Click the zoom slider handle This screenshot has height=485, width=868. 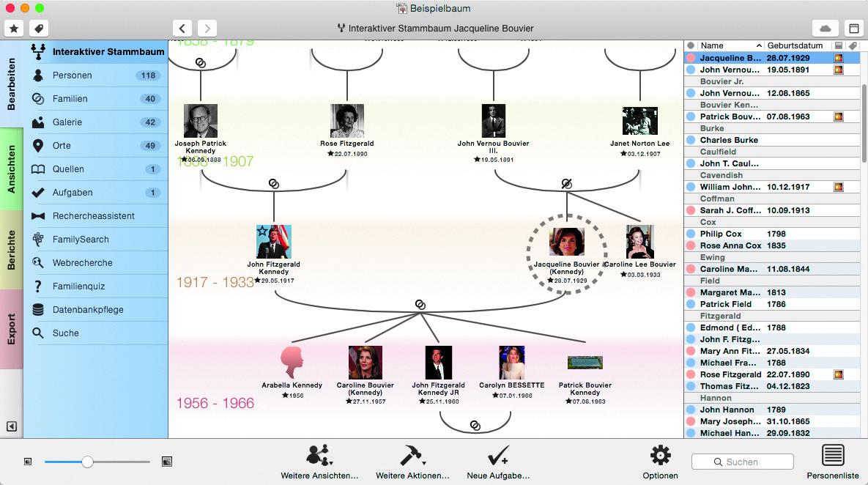tap(87, 462)
